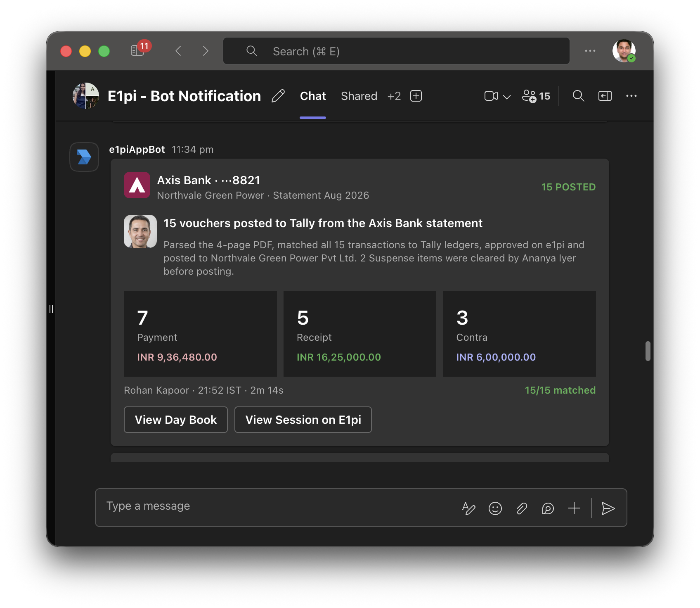Select the 3 Contra tile

click(519, 334)
